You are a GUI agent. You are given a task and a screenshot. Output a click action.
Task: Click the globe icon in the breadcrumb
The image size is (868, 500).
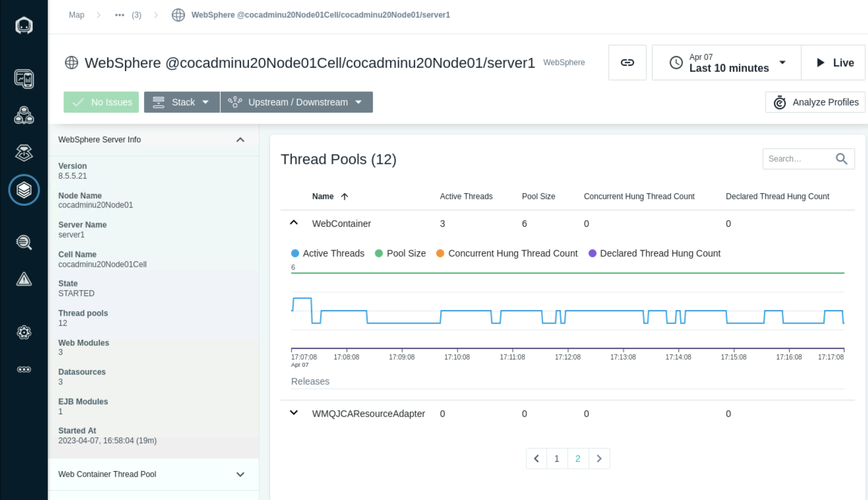[178, 15]
